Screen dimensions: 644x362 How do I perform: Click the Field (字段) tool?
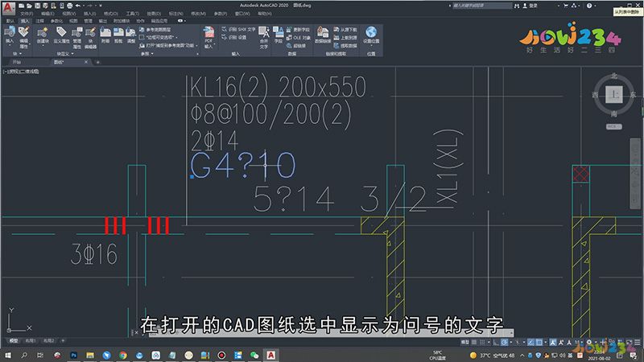click(x=278, y=35)
